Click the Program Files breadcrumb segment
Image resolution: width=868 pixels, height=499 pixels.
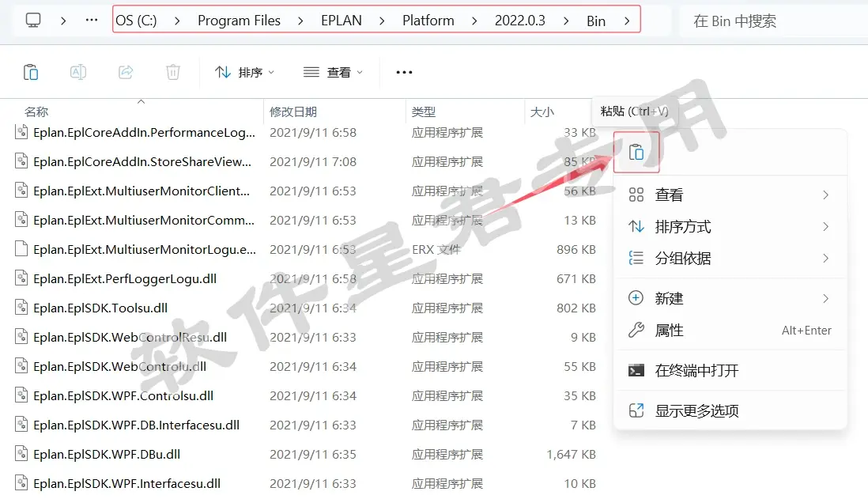point(240,21)
